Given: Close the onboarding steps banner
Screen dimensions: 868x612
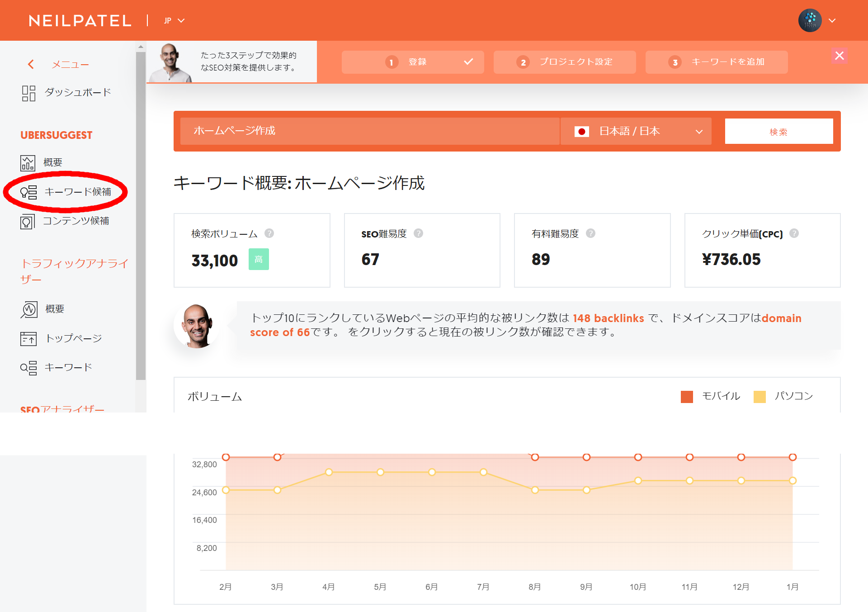Looking at the screenshot, I should [x=840, y=56].
